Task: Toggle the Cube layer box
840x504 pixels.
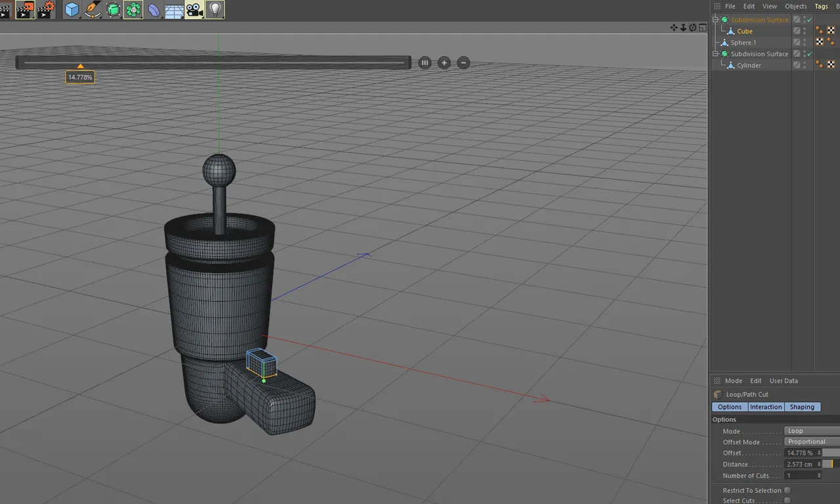Action: [x=797, y=31]
